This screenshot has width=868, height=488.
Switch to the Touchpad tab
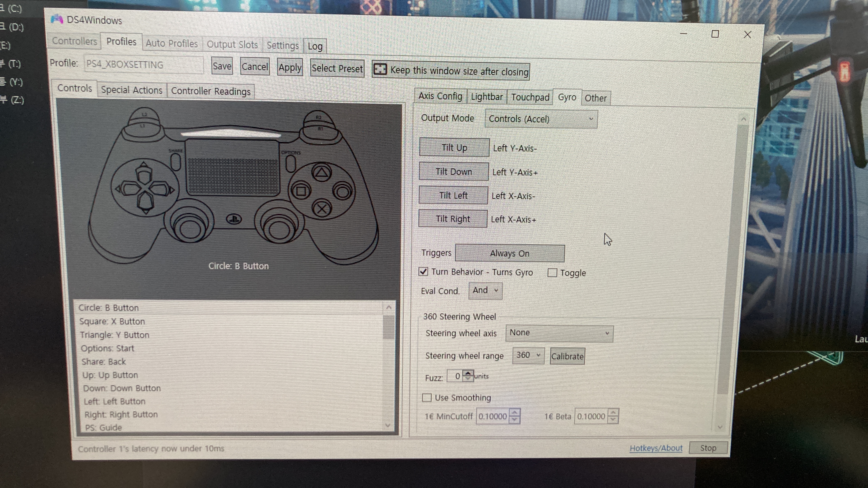530,97
